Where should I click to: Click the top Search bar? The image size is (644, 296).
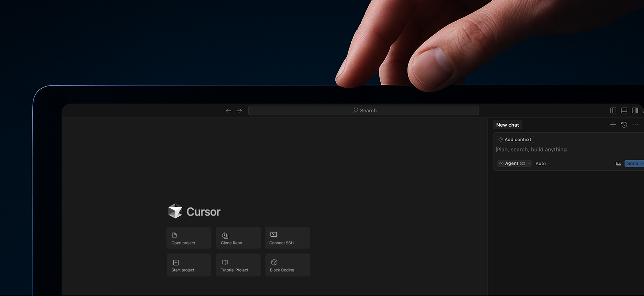tap(363, 111)
